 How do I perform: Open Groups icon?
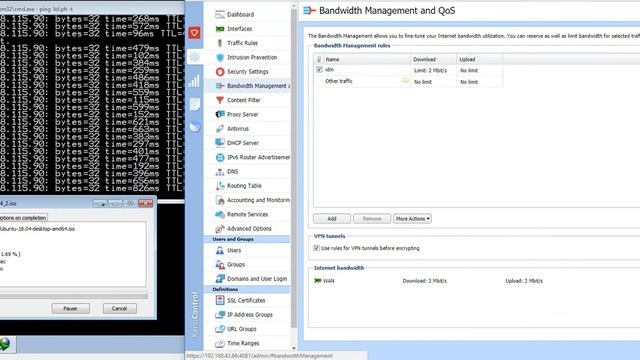click(220, 264)
